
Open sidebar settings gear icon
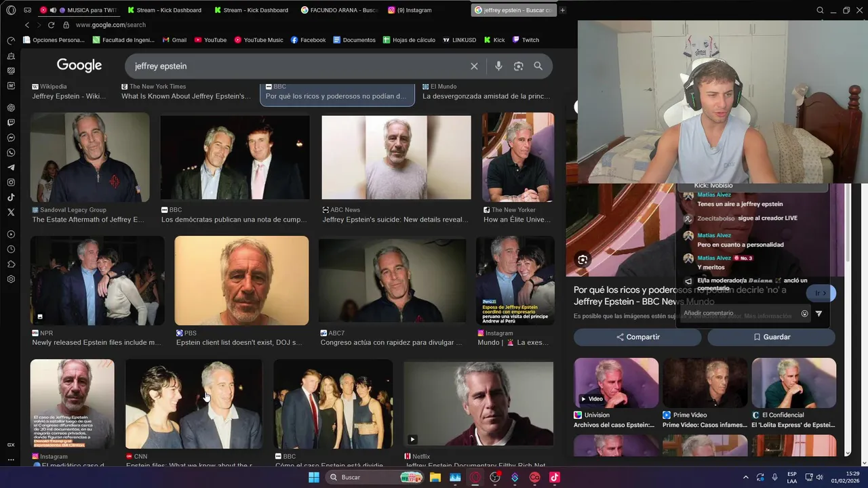click(x=11, y=279)
